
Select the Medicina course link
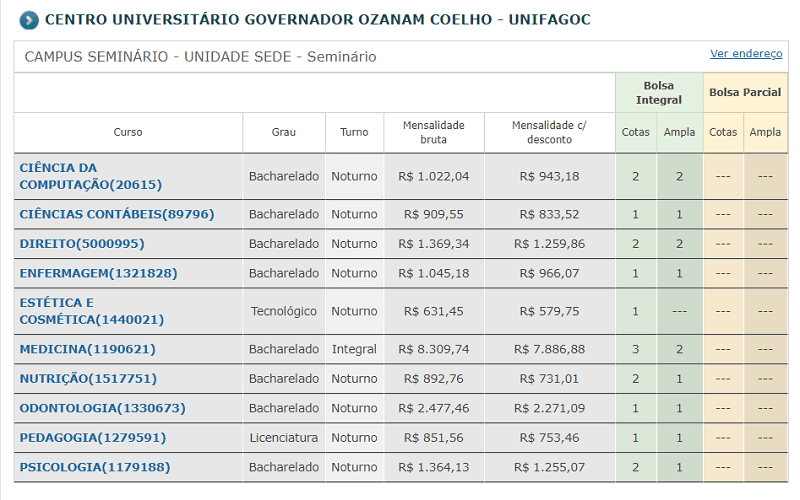[88, 349]
